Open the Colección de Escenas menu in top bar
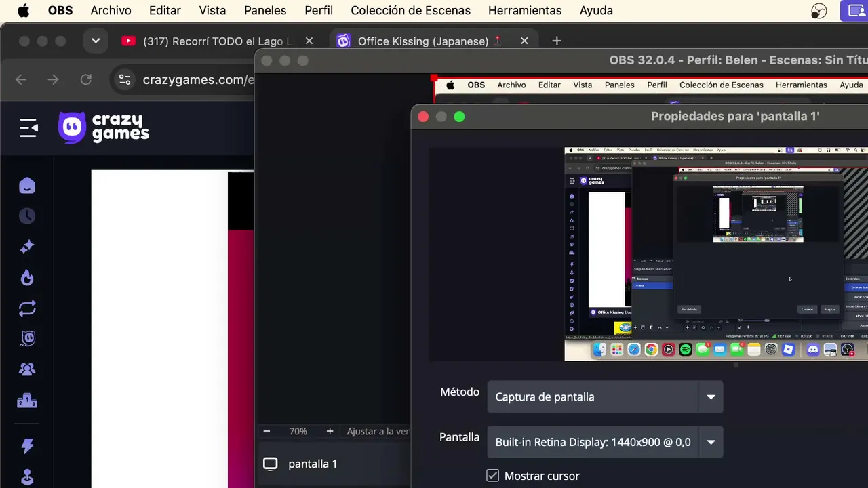Image resolution: width=868 pixels, height=488 pixels. click(x=410, y=11)
